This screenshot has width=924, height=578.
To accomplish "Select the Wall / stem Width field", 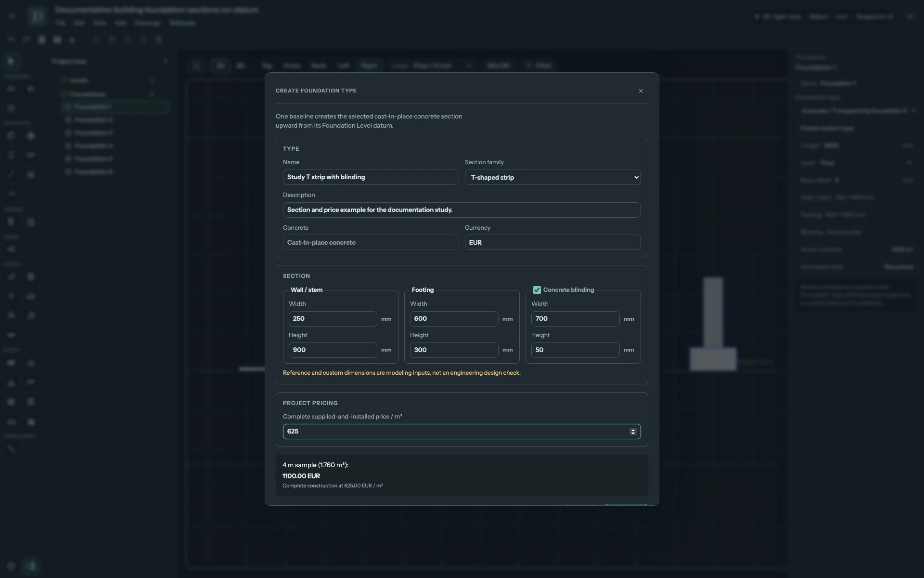I will point(333,319).
